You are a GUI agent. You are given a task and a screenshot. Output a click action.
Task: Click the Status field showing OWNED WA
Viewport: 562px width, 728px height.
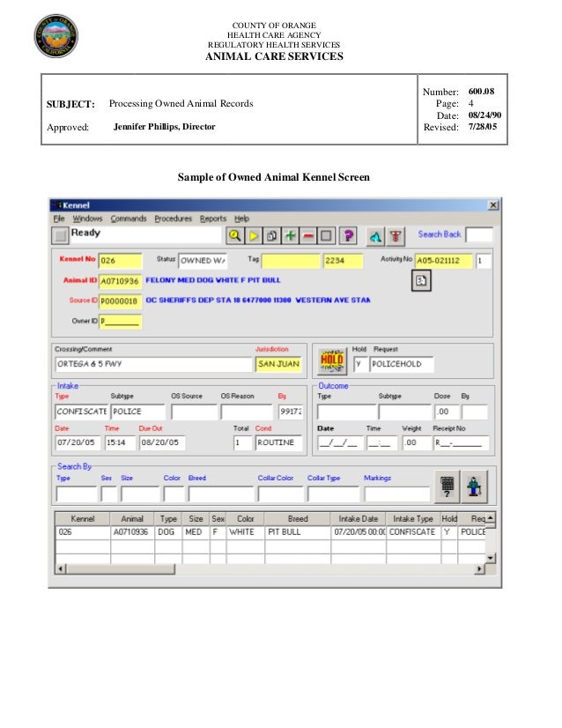tap(203, 261)
